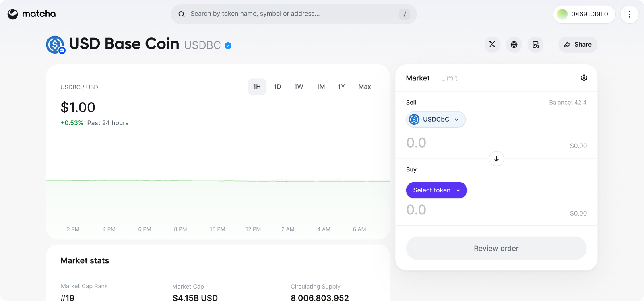Click the Share button
Screen dimensions: 644x301
[578, 45]
